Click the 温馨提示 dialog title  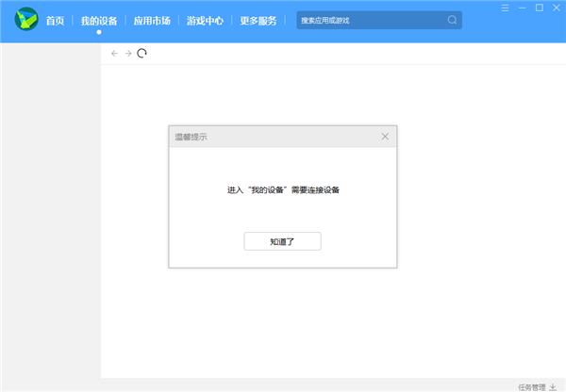tap(191, 137)
